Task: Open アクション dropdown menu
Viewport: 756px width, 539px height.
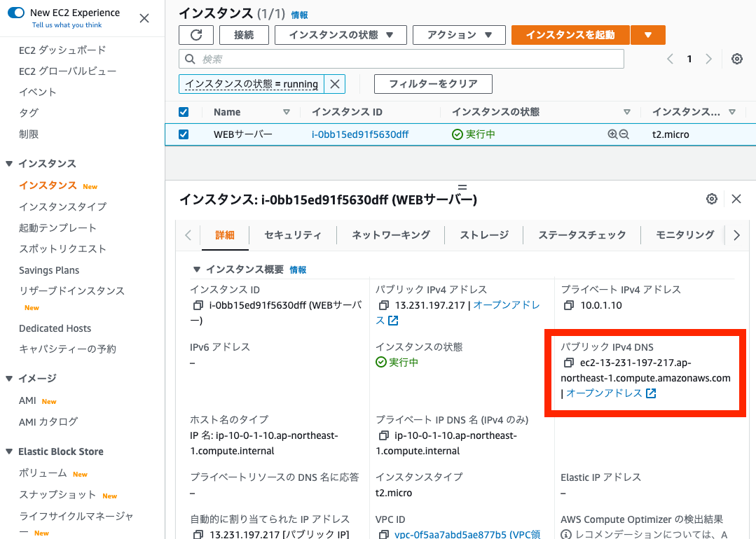Action: click(459, 35)
